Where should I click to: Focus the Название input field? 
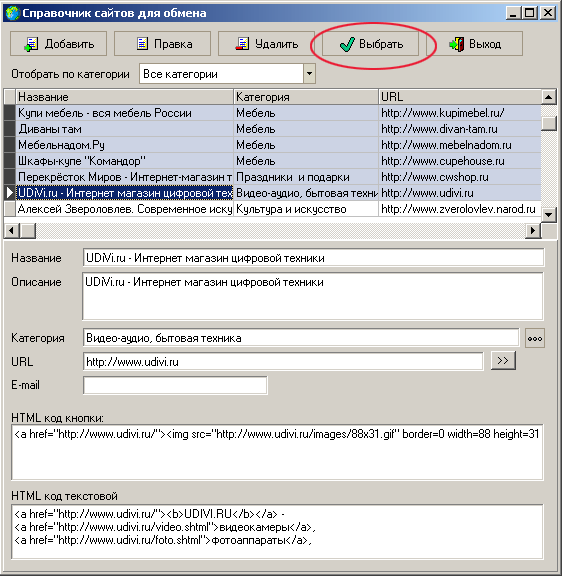coord(313,258)
